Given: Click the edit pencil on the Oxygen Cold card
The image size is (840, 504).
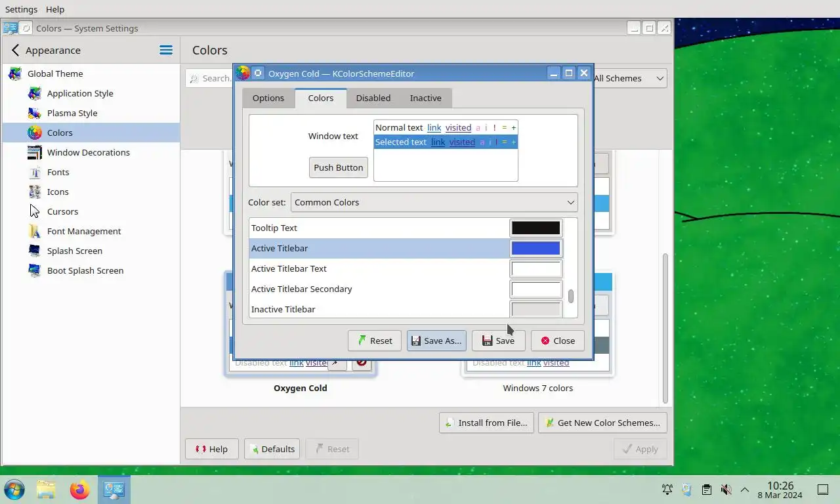Looking at the screenshot, I should [x=337, y=362].
